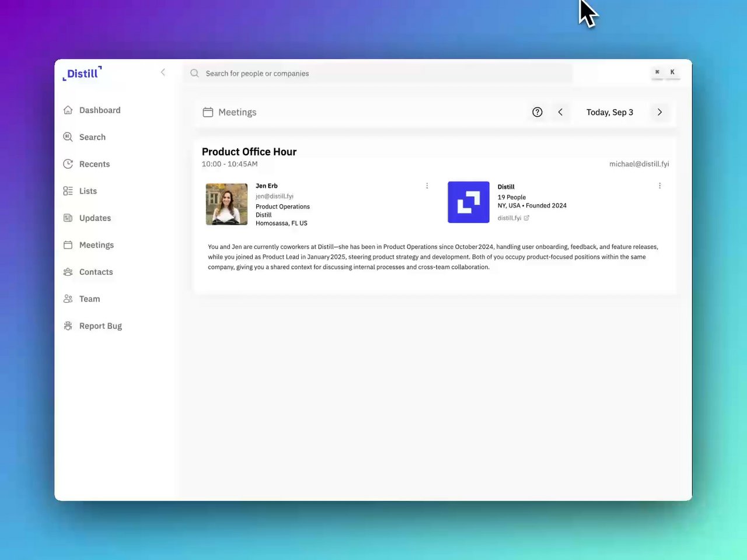Click the Product Operations role text
Screen dimensions: 747x560
pos(282,206)
